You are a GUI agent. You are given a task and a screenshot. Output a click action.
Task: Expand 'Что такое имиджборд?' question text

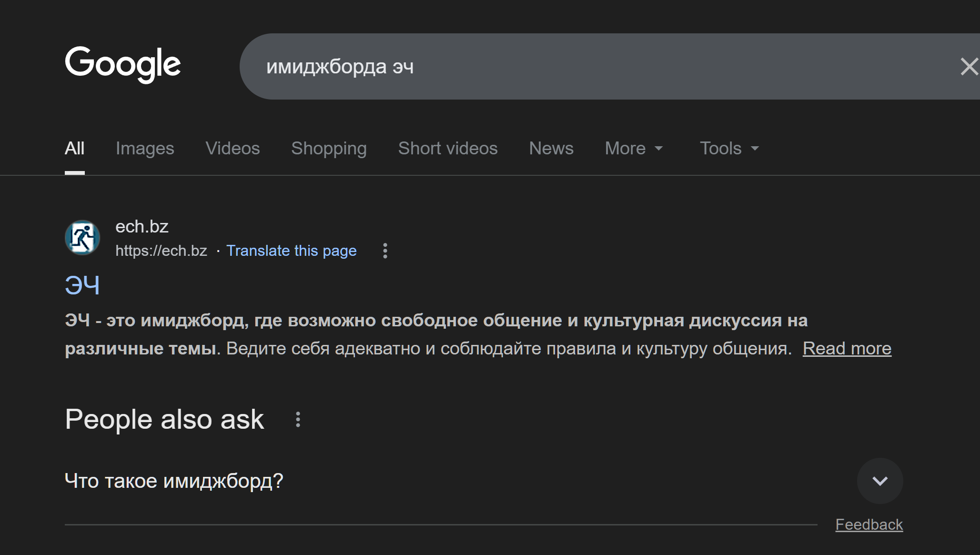pos(174,481)
